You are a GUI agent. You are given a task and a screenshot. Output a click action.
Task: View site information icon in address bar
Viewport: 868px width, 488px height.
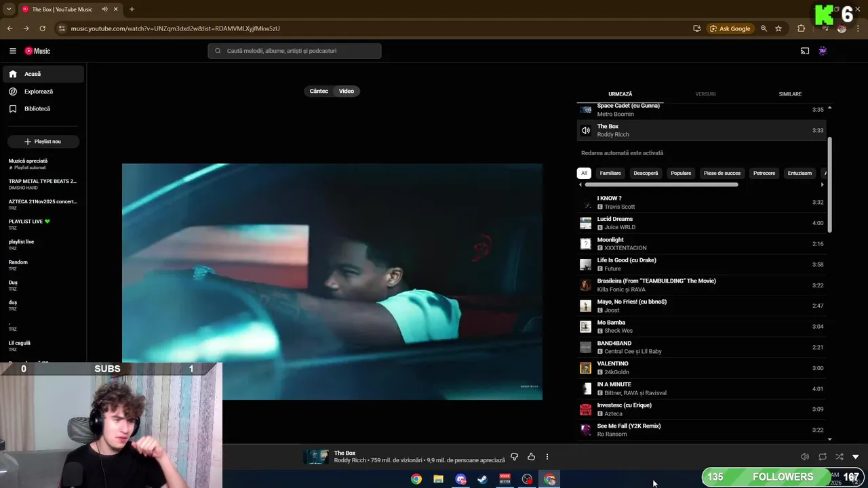pyautogui.click(x=62, y=28)
